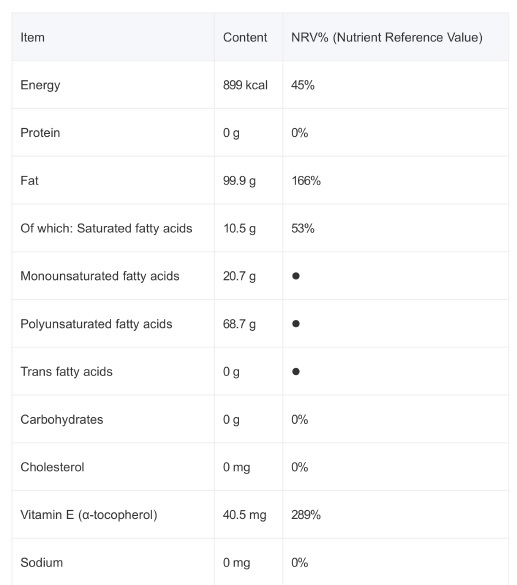Screen dimensions: 517x585
Task: Click the bullet dot in Trans fatty acids row
Action: tap(296, 372)
